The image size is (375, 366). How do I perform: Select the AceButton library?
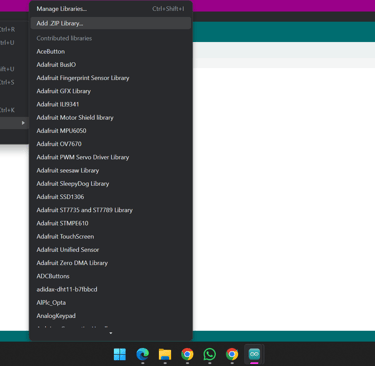[111, 51]
